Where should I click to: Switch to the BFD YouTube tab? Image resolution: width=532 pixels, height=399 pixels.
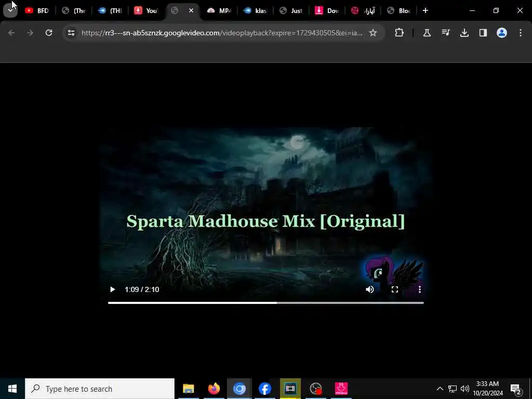[x=37, y=10]
